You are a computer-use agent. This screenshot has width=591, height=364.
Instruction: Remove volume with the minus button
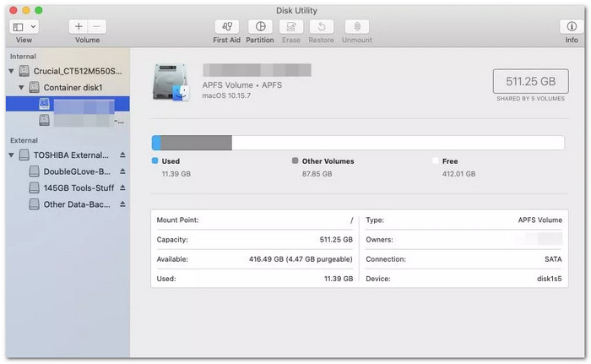[97, 27]
